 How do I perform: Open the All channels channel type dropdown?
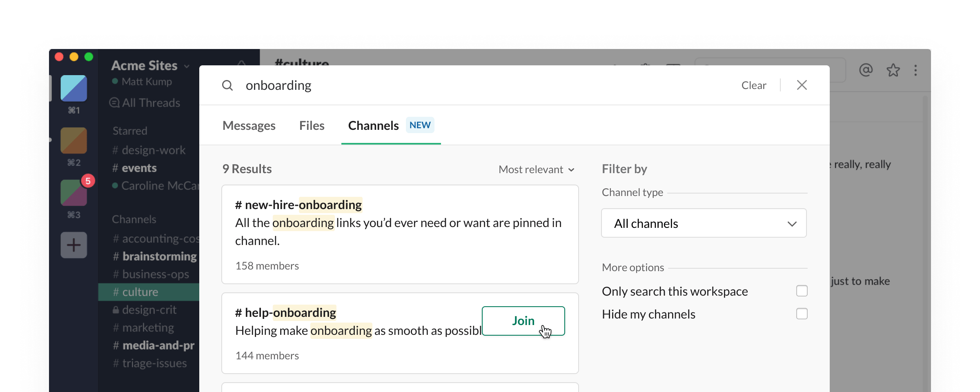coord(703,223)
